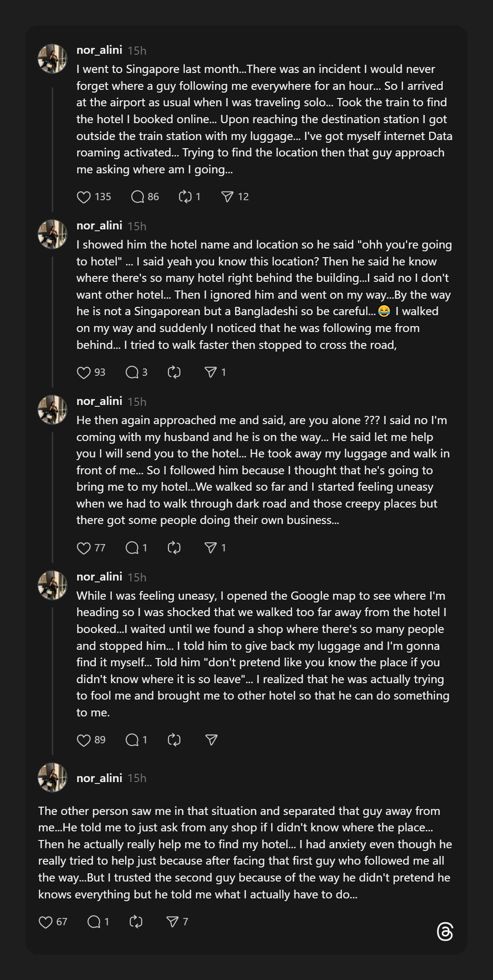The image size is (493, 980).
Task: Click nor_alini avatar on the first post
Action: click(52, 59)
